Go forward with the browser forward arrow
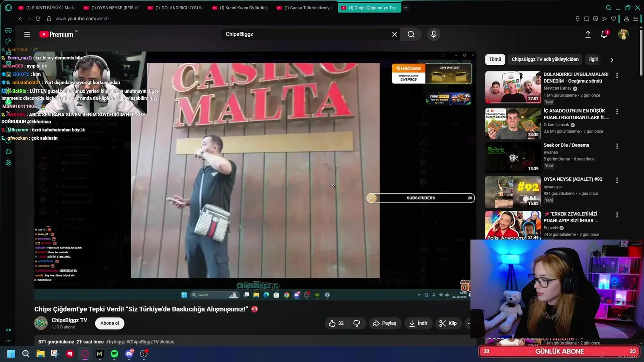The width and height of the screenshot is (644, 362). 29,19
